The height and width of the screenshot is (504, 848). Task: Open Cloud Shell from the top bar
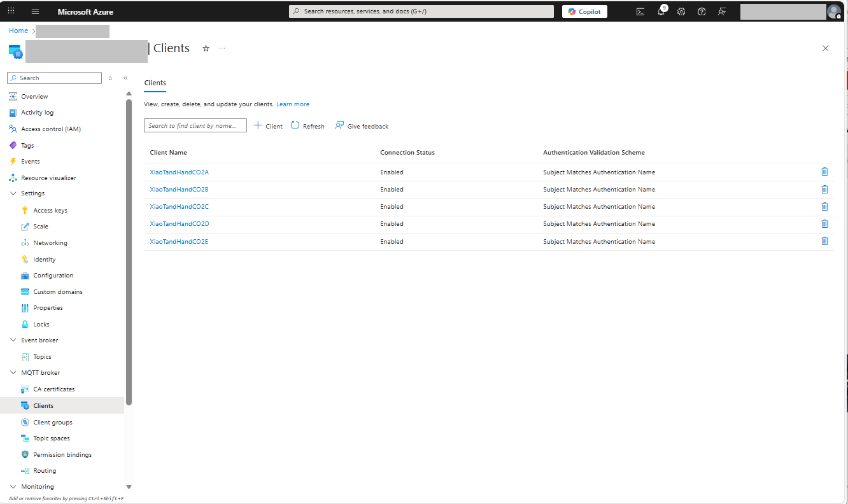(640, 11)
